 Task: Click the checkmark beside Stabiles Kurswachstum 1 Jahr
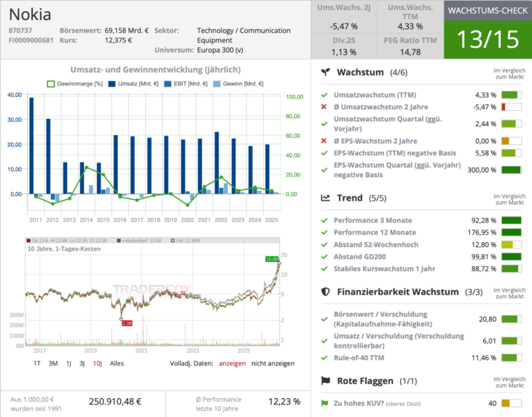[324, 269]
